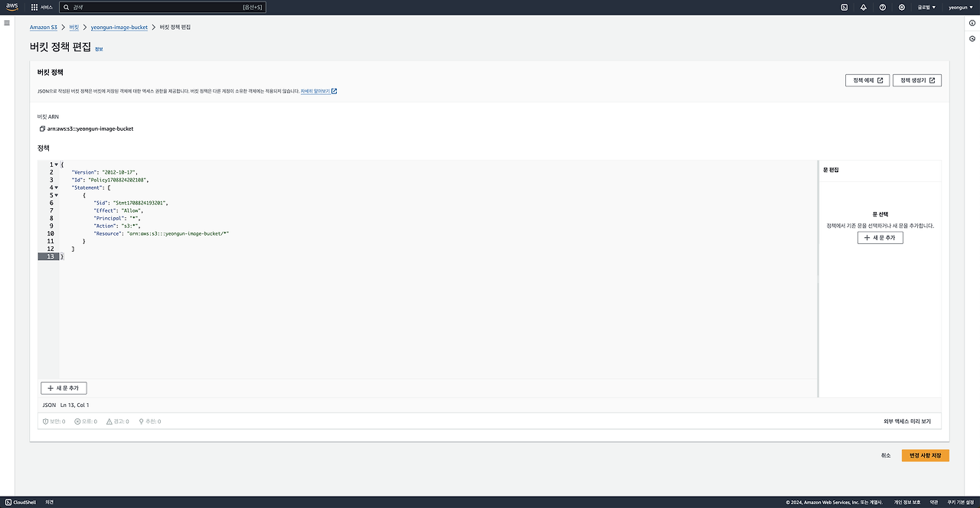Click the Effect Allow line
Image resolution: width=980 pixels, height=508 pixels.
click(119, 210)
